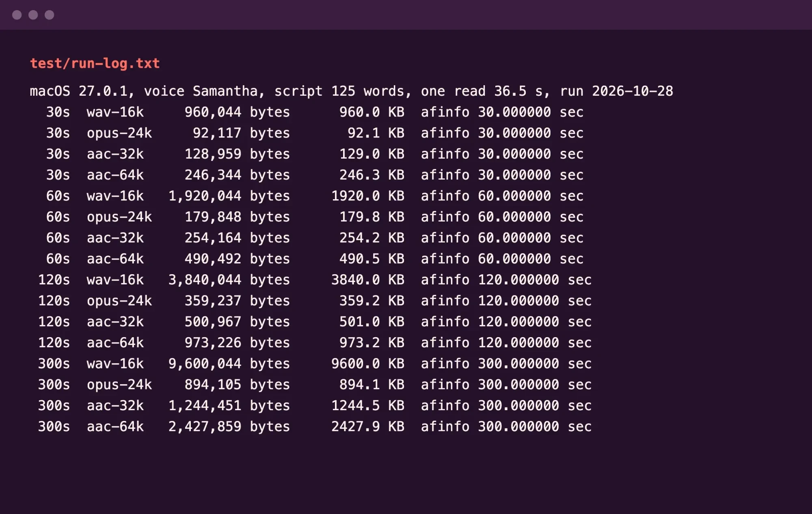This screenshot has width=812, height=514.
Task: Click the 1,920,044 bytes value
Action: [x=229, y=196]
